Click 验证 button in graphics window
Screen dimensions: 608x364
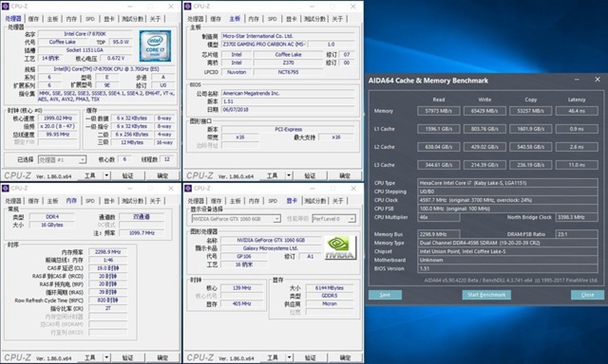coord(311,357)
